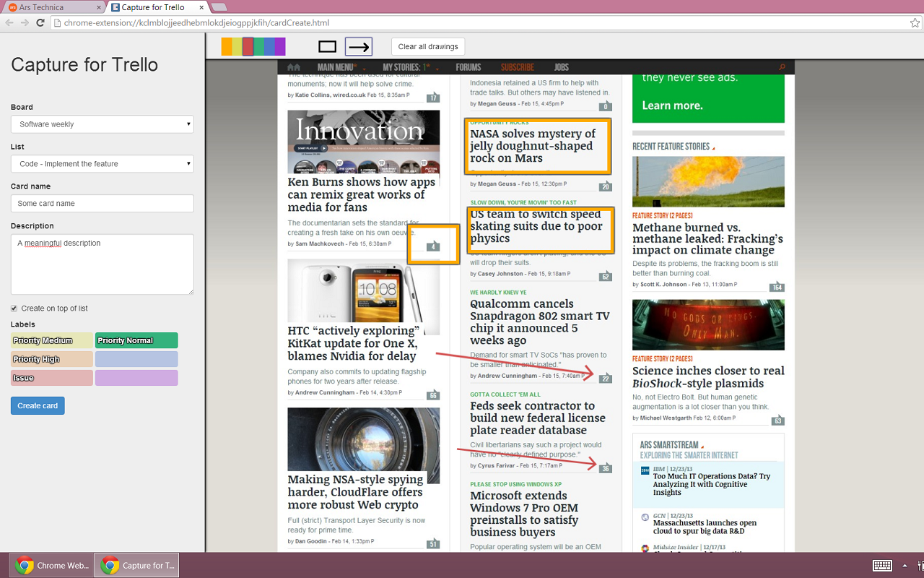Click inside the Description text area

click(x=103, y=264)
